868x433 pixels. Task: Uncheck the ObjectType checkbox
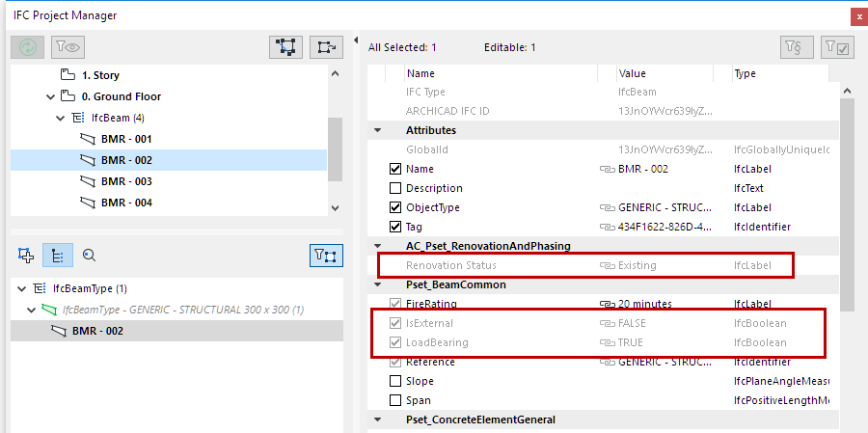[x=395, y=207]
